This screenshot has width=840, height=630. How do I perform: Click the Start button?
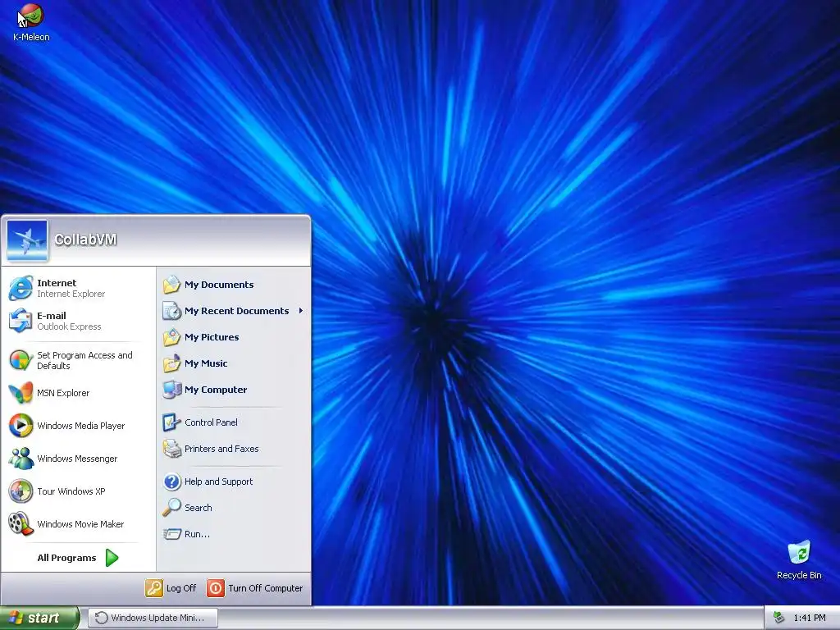39,618
